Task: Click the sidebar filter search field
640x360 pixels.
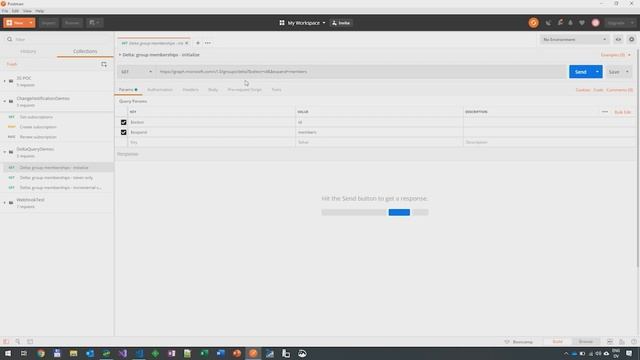Action: [58, 40]
